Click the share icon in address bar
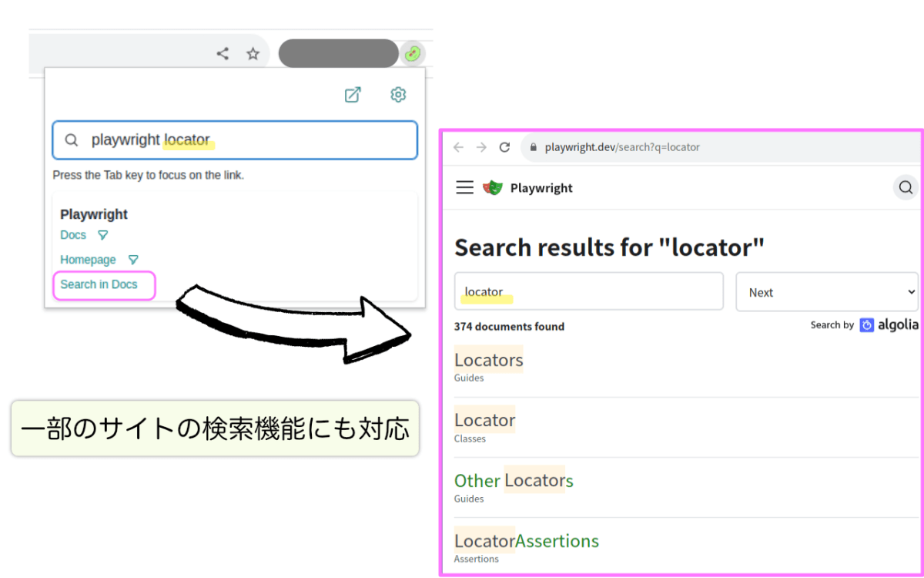The height and width of the screenshot is (578, 924). point(223,53)
